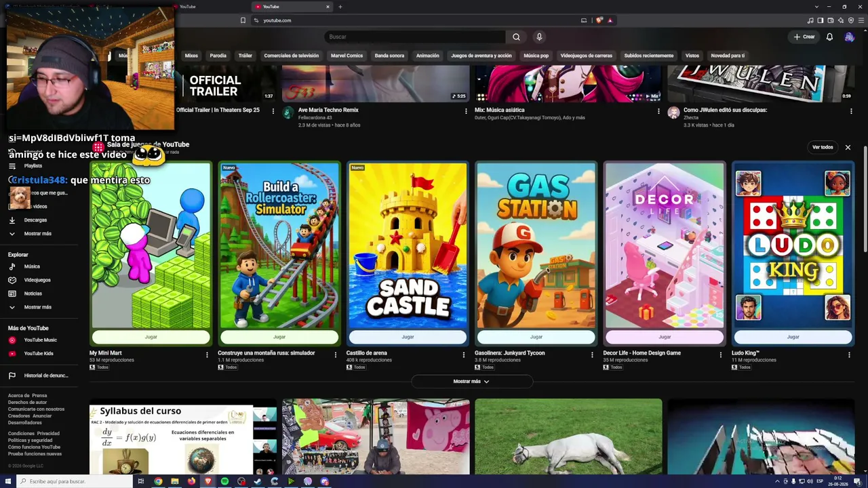
Task: Open Música in the Explorar section
Action: [x=32, y=266]
